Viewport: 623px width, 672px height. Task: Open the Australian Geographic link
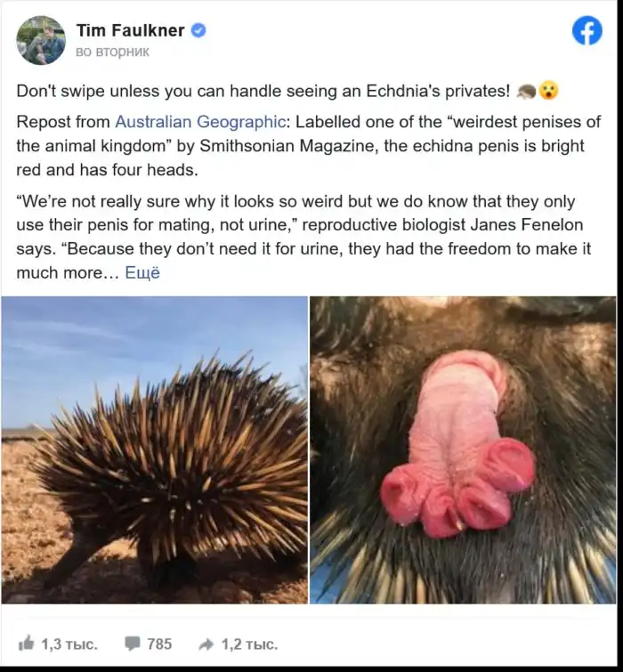click(x=200, y=122)
